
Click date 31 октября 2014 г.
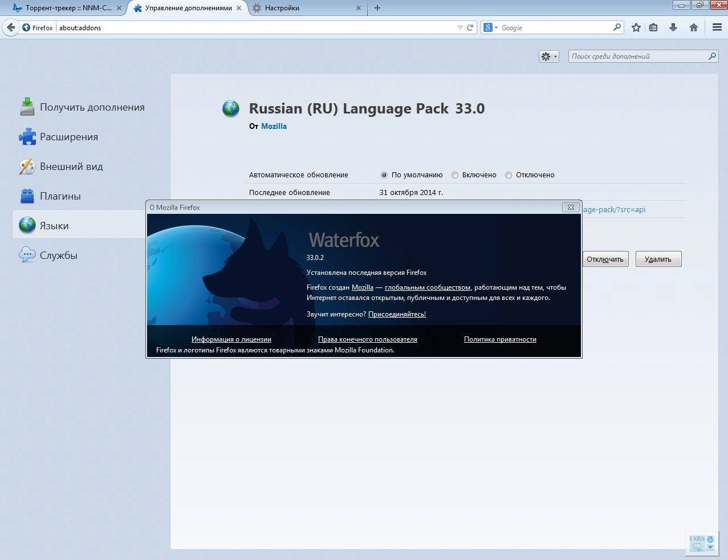click(411, 193)
